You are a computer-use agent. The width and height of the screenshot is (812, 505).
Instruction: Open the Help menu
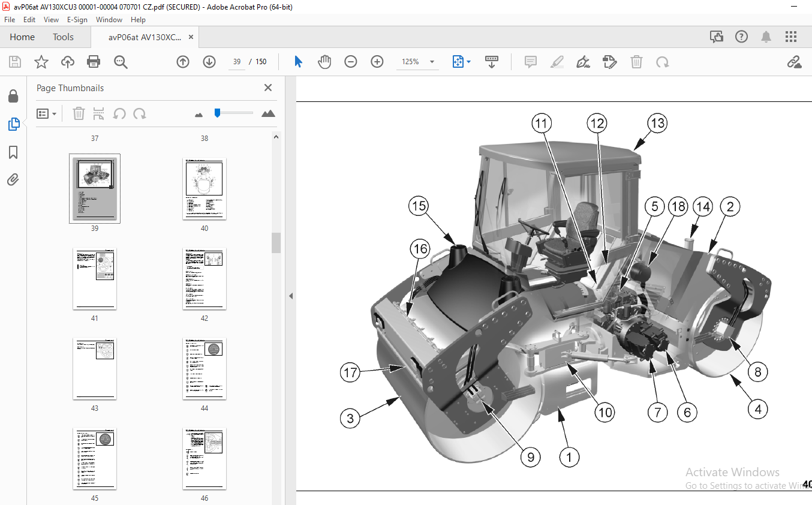coord(139,20)
